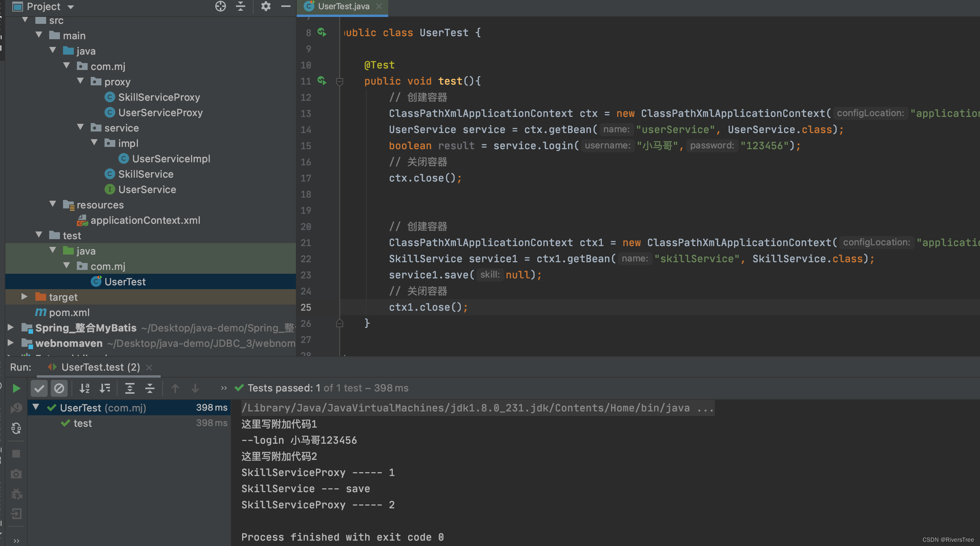Click the Java path console output line
The image size is (980, 546).
[477, 408]
